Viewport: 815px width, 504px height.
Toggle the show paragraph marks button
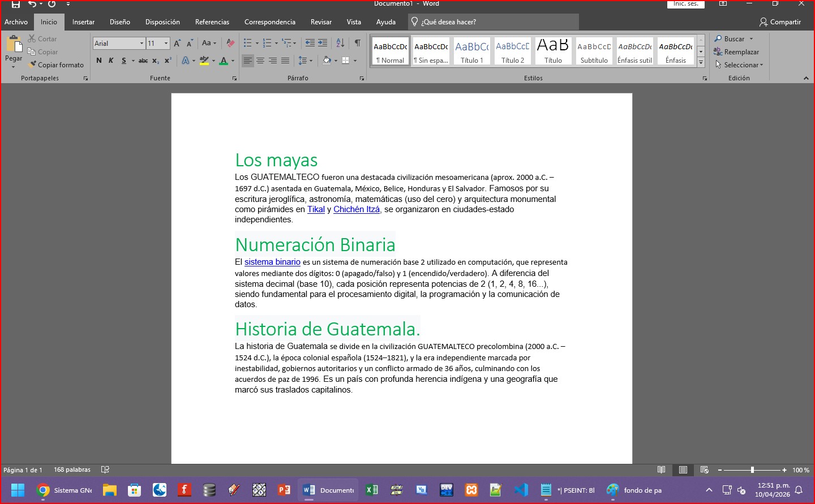(358, 43)
